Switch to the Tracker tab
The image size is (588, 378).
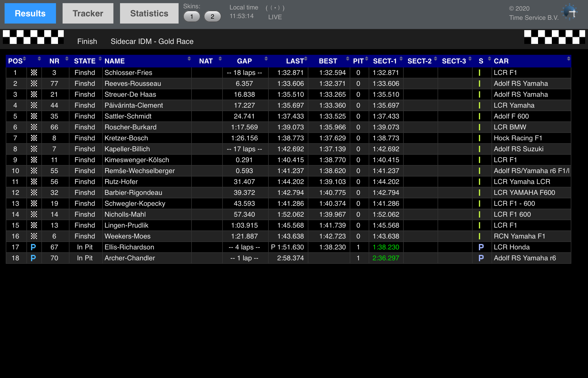[88, 13]
